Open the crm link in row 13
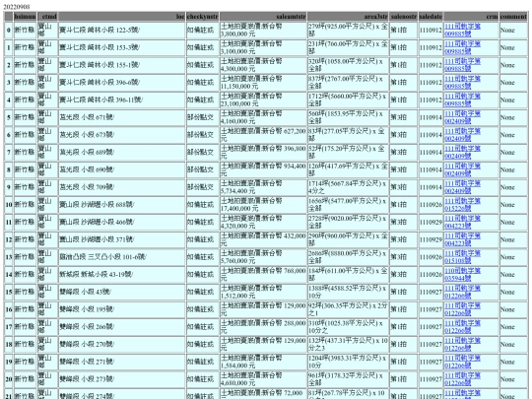 coord(462,257)
